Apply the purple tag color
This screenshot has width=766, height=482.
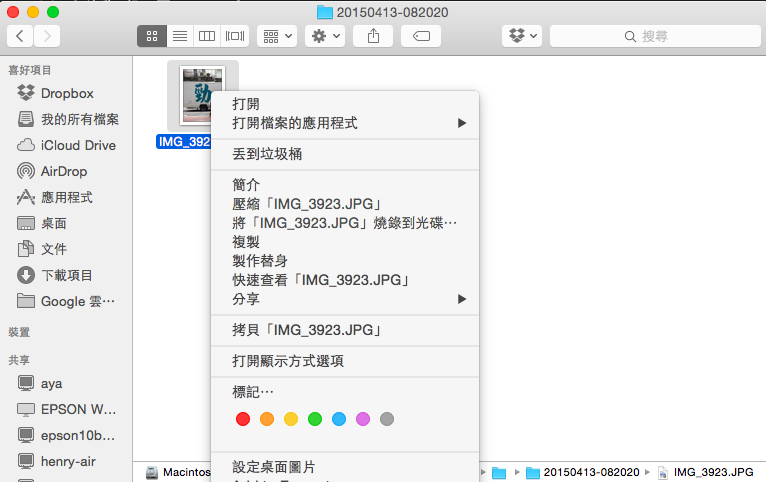pyautogui.click(x=363, y=419)
